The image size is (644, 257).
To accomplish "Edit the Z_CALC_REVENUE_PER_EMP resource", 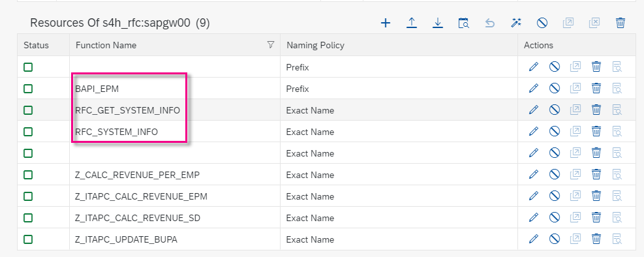I will [x=534, y=174].
